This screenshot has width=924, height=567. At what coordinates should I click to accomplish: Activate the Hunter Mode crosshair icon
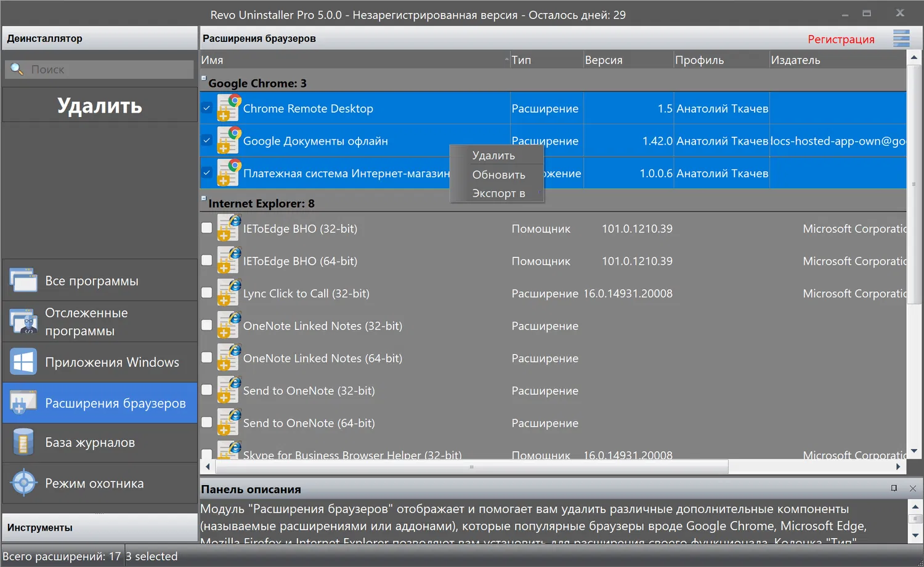(x=23, y=483)
